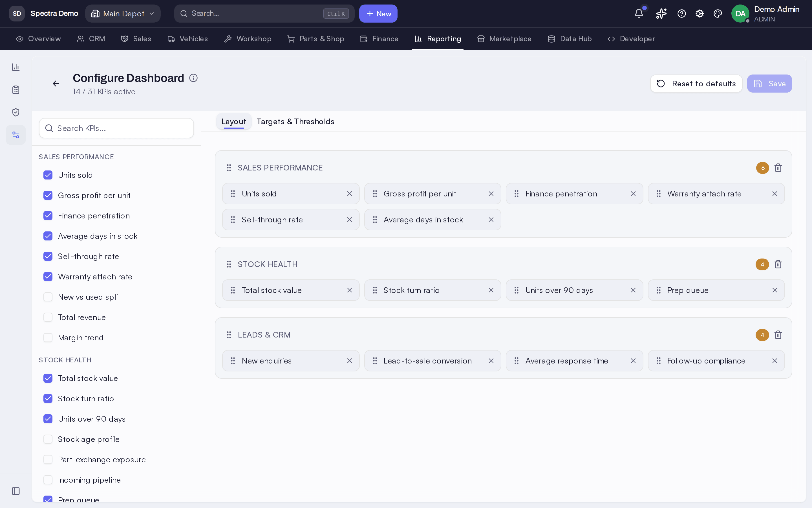Open the settings gear in top bar
812x508 pixels.
tap(700, 14)
